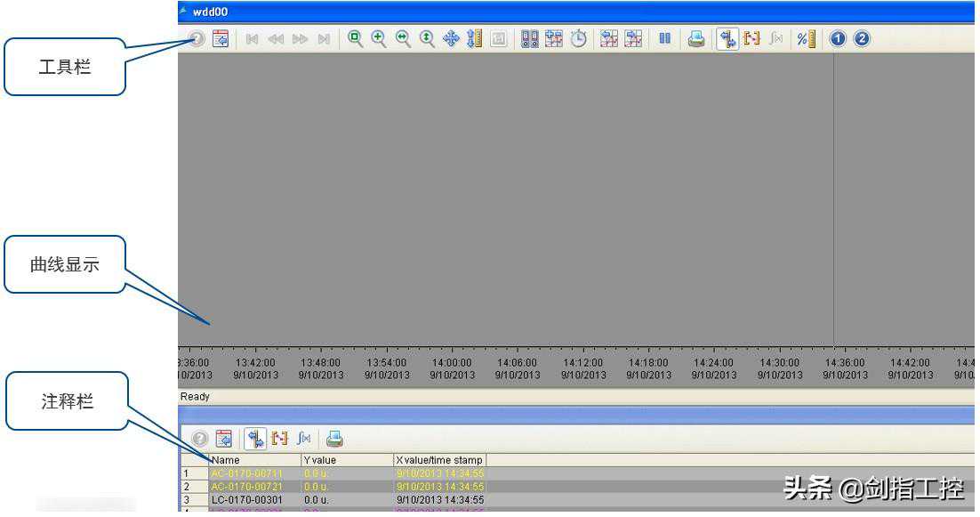The height and width of the screenshot is (517, 980).
Task: Open the select trends icon
Action: 554,39
